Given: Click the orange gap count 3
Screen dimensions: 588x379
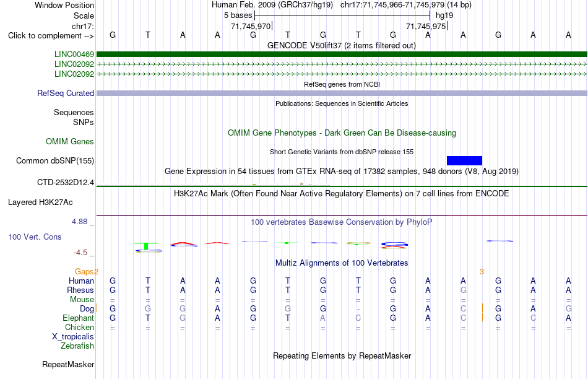Looking at the screenshot, I should tap(482, 272).
